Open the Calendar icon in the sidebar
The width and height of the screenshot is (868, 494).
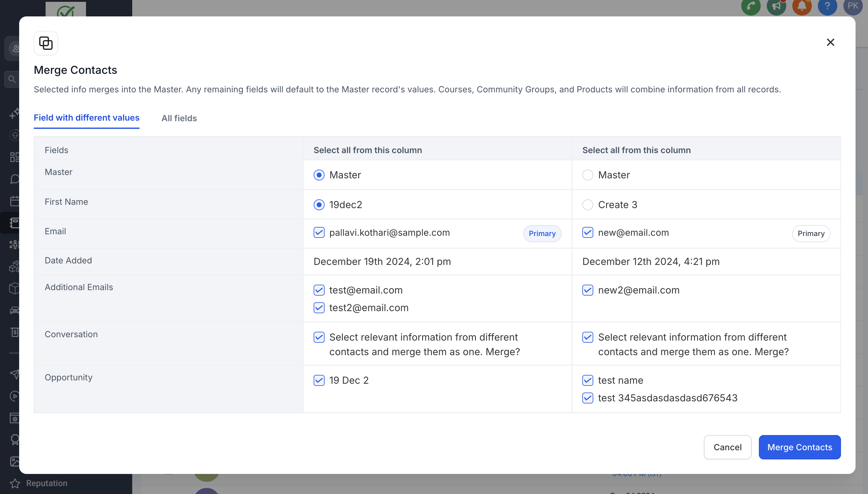click(15, 201)
